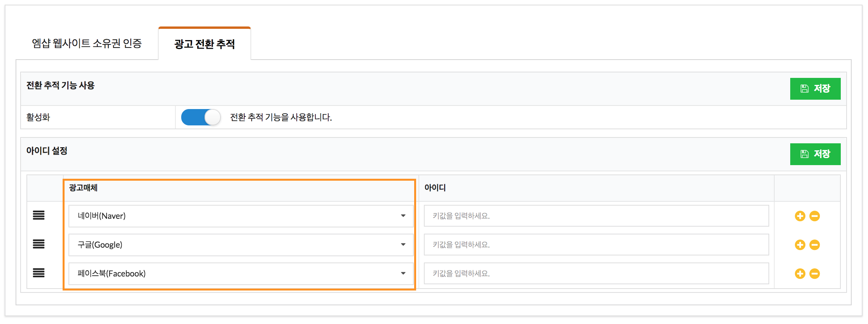Viewport: 868px width, 324px height.
Task: Select the 광고 전환 추적 tab
Action: 205,44
